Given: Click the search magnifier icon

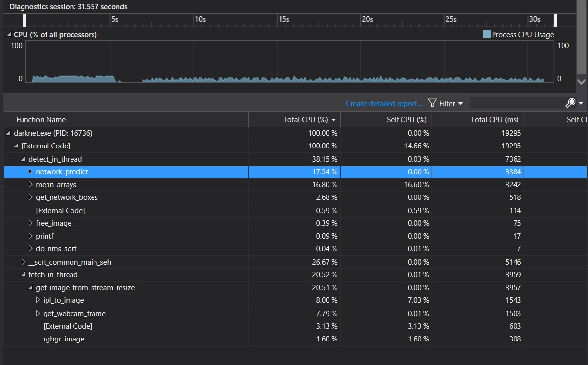Looking at the screenshot, I should (x=570, y=103).
